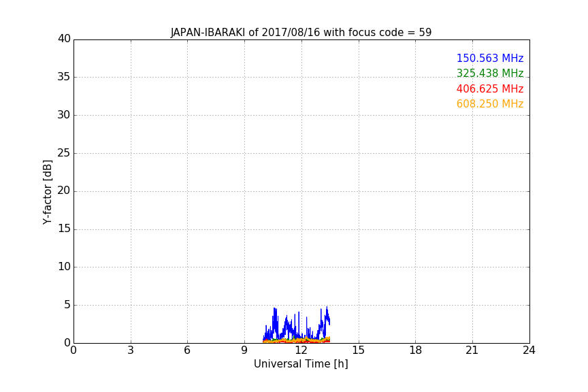Click the x-axis tick value 6
Image resolution: width=588 pixels, height=392 pixels.
click(x=187, y=350)
